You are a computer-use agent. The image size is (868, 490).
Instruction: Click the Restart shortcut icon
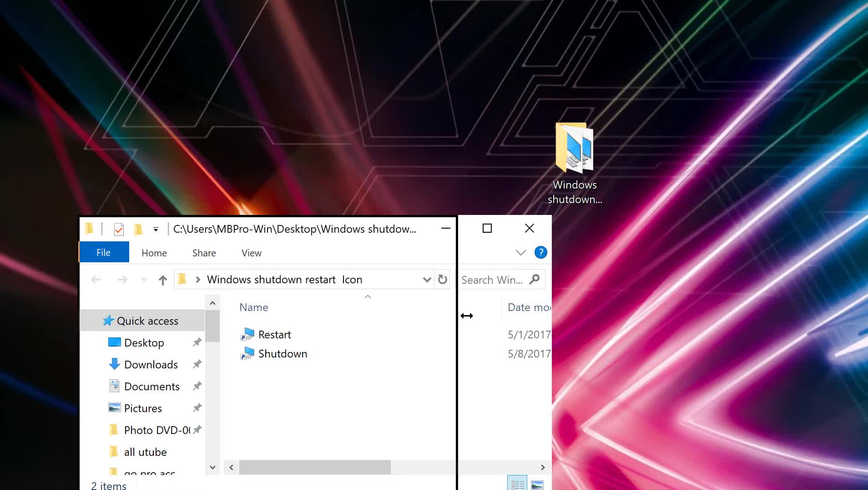pos(247,335)
